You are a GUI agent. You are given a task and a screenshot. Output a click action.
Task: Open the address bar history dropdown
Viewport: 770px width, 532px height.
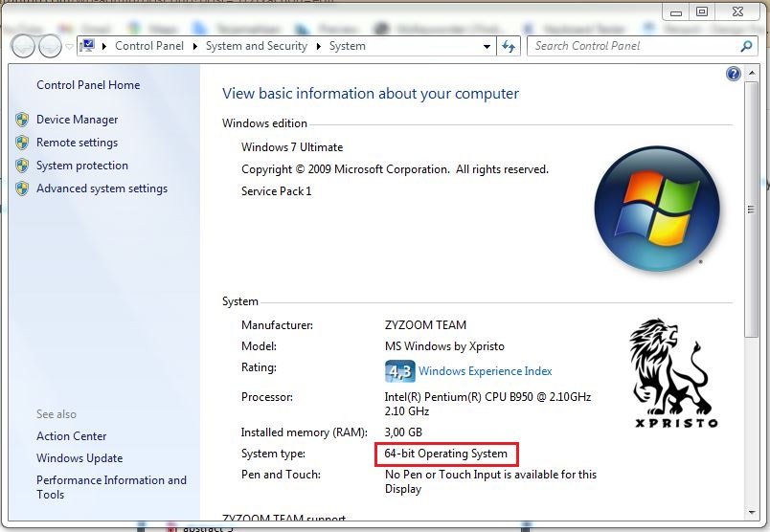(x=487, y=46)
